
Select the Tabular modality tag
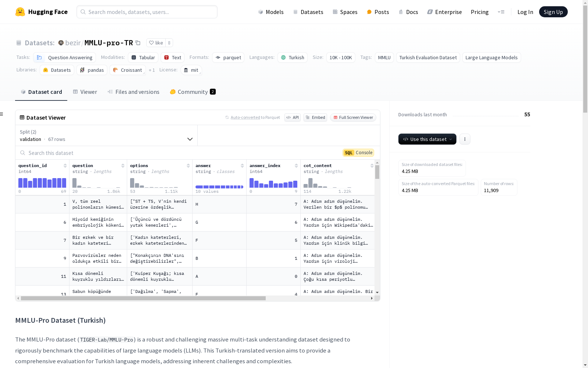point(143,57)
